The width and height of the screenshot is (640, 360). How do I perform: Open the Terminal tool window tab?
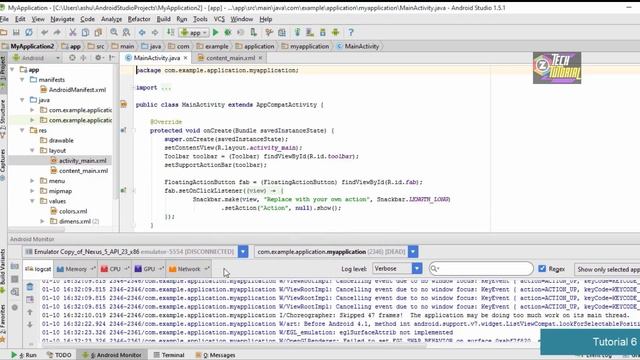click(x=169, y=355)
